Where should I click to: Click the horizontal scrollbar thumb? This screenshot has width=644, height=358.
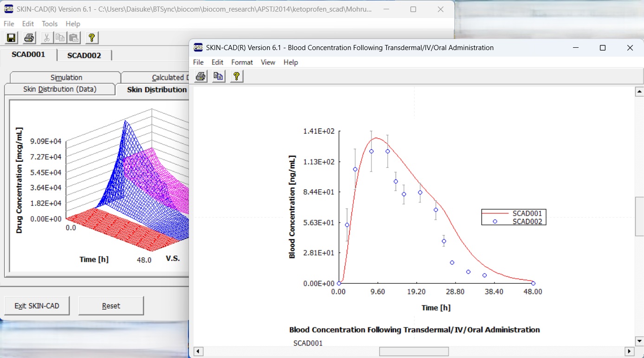tap(414, 352)
